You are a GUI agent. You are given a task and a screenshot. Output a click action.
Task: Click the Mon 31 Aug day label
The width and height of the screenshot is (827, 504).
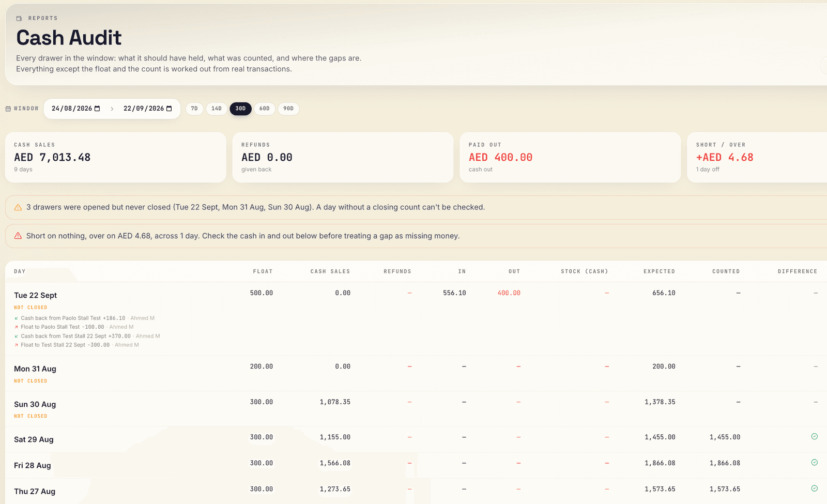pos(35,369)
